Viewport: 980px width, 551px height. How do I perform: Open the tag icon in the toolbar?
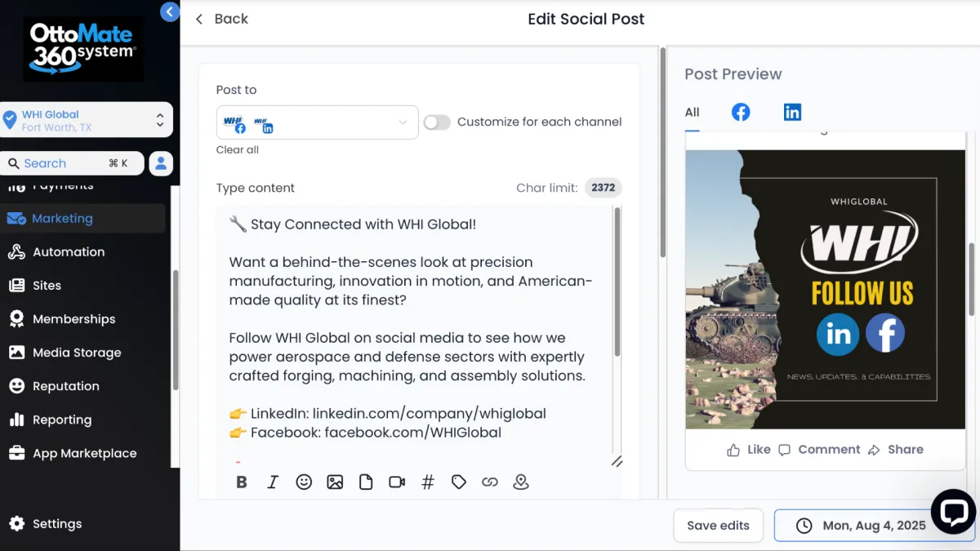(459, 482)
